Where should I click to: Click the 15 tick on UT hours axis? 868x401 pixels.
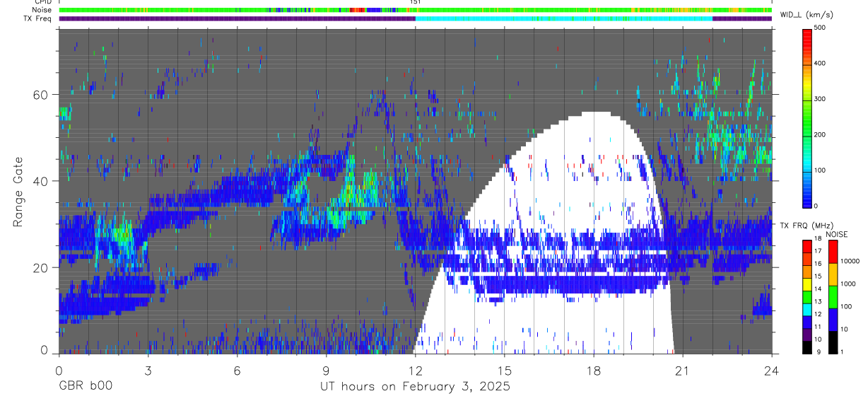click(504, 370)
